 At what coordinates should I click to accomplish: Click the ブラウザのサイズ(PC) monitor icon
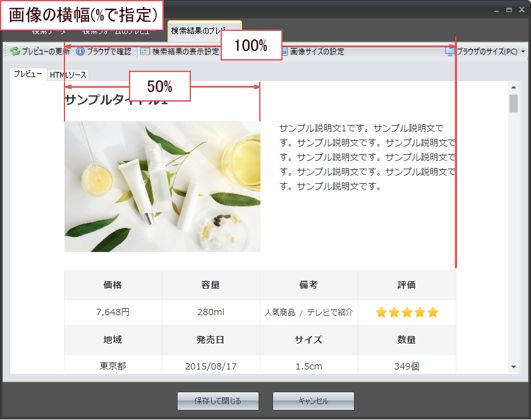[450, 52]
